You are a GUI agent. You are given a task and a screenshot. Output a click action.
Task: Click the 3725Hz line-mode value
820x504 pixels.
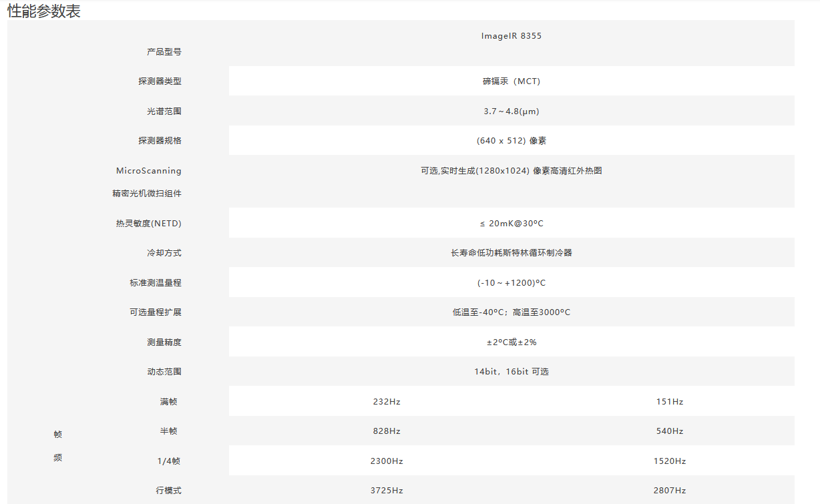pos(387,491)
